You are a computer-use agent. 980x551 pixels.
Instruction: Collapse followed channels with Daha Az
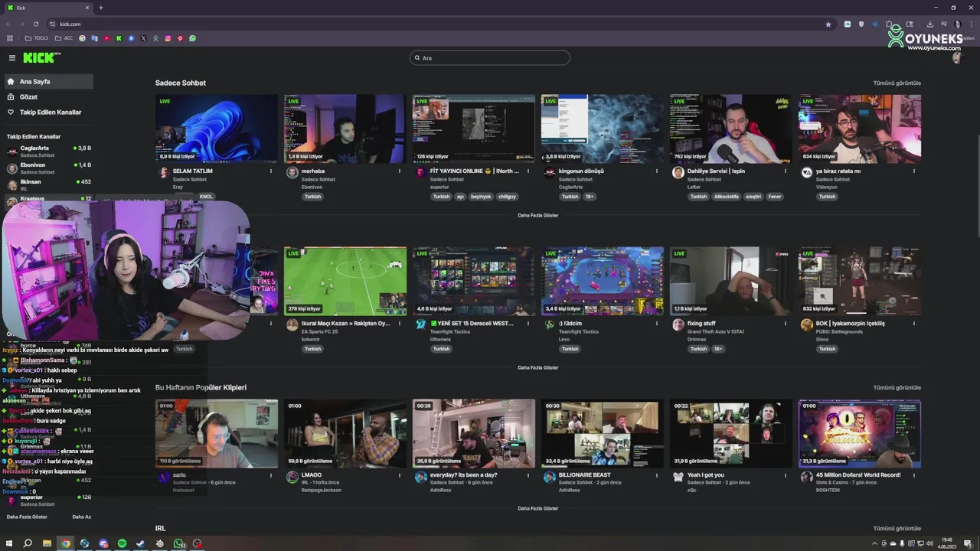click(81, 517)
